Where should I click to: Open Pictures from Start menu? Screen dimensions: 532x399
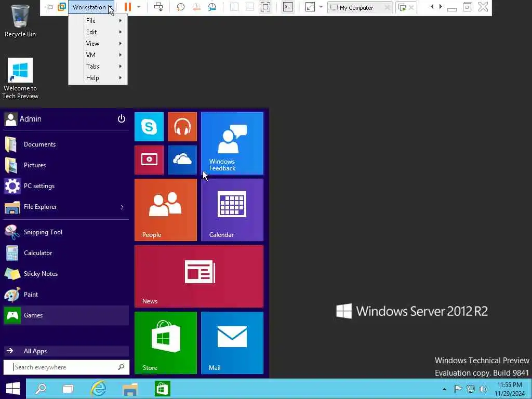(x=66, y=165)
